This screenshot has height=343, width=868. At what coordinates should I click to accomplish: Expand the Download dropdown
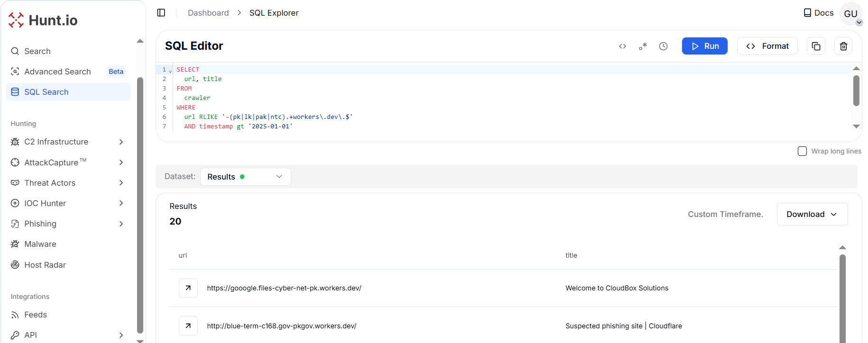812,214
